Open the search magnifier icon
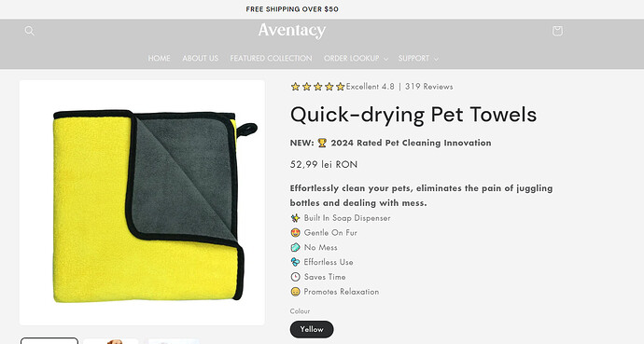644x344 pixels. [29, 31]
